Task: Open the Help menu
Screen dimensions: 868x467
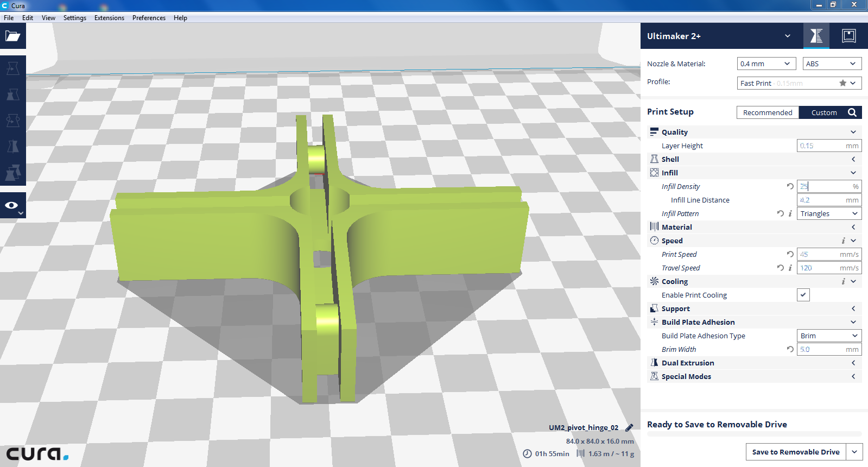Action: tap(180, 18)
